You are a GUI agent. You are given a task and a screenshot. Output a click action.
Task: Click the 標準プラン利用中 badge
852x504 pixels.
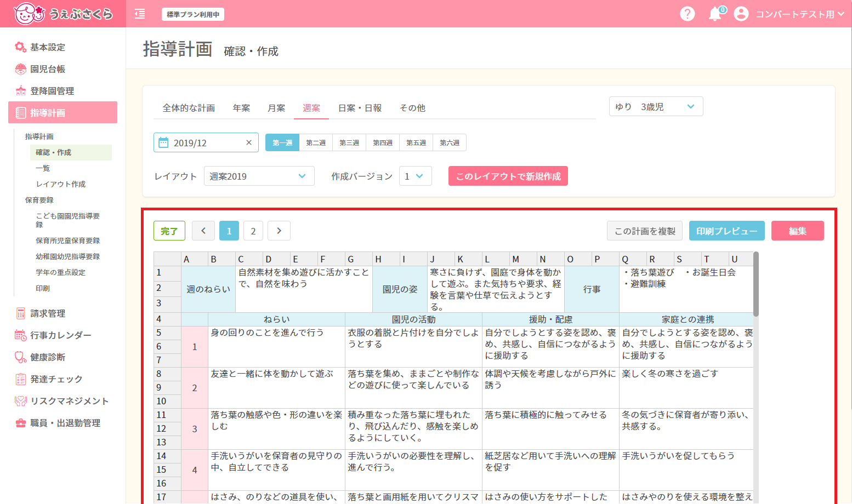193,14
